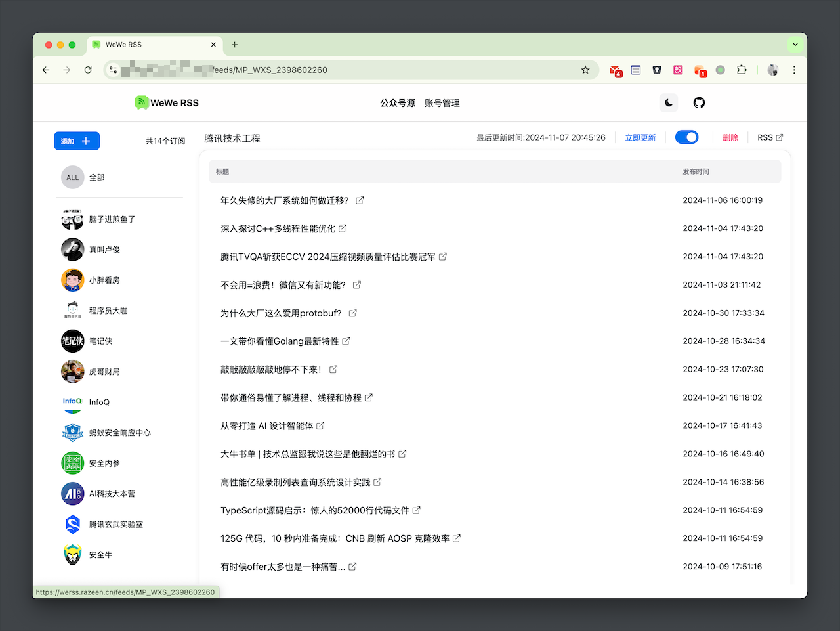Reload the page in browser
This screenshot has width=840, height=631.
coord(88,70)
